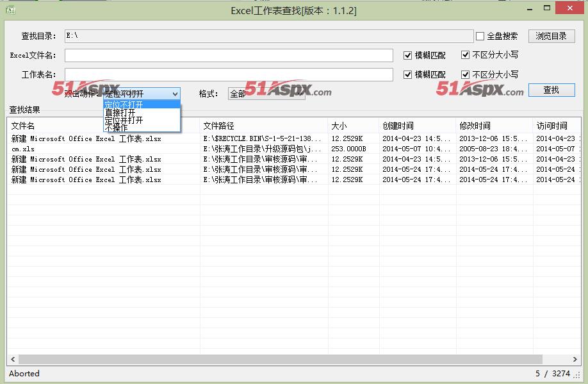The height and width of the screenshot is (384, 588).
Task: Pick 定位并打开 option in the list
Action: point(124,120)
